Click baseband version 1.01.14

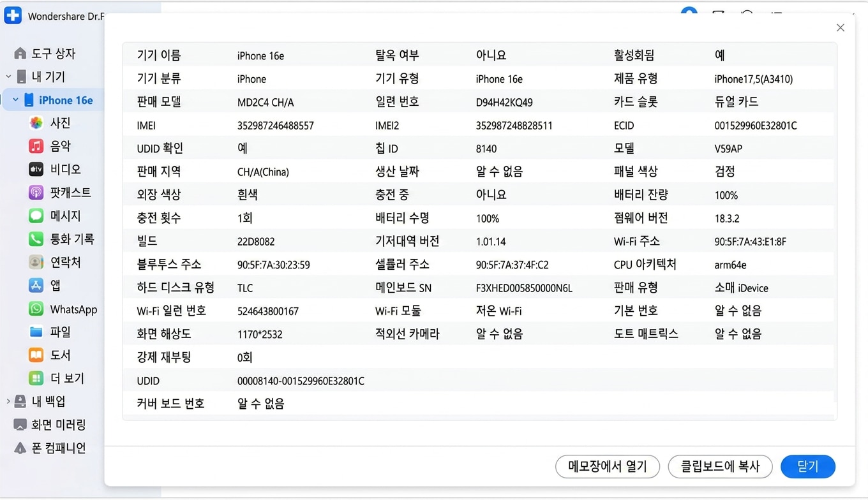(x=491, y=242)
